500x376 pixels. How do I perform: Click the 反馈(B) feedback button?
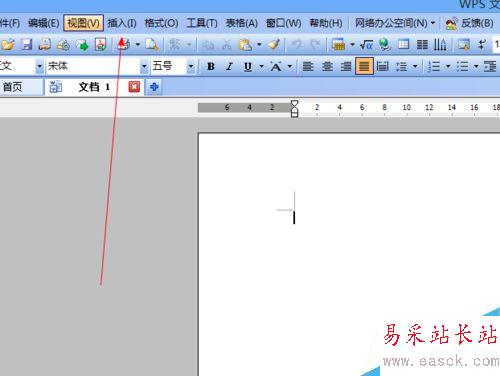(x=469, y=23)
